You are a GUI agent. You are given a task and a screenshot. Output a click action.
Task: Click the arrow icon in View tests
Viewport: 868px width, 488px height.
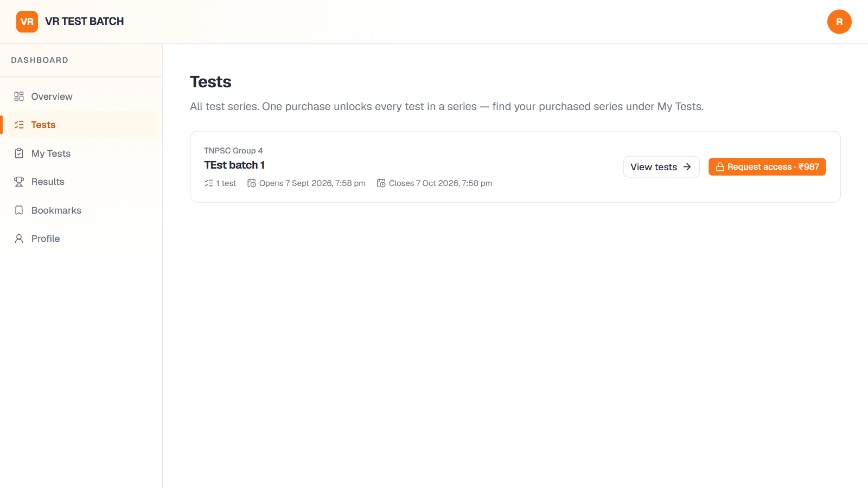[x=687, y=167]
